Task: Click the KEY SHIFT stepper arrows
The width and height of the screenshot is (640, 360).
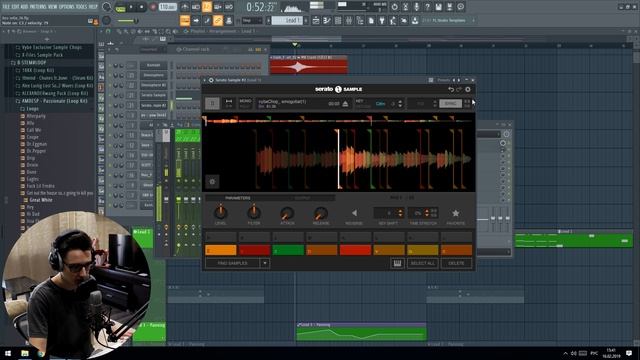Action: tap(400, 213)
